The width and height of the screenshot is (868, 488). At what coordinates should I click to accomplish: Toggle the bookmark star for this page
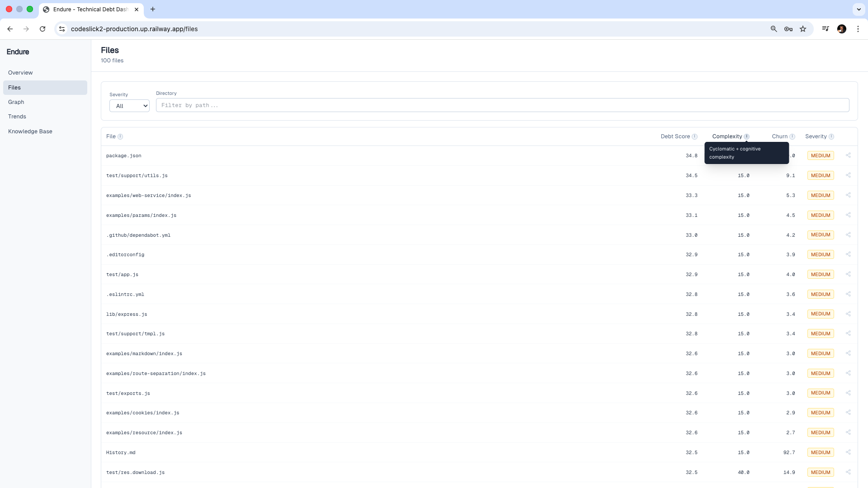[803, 28]
